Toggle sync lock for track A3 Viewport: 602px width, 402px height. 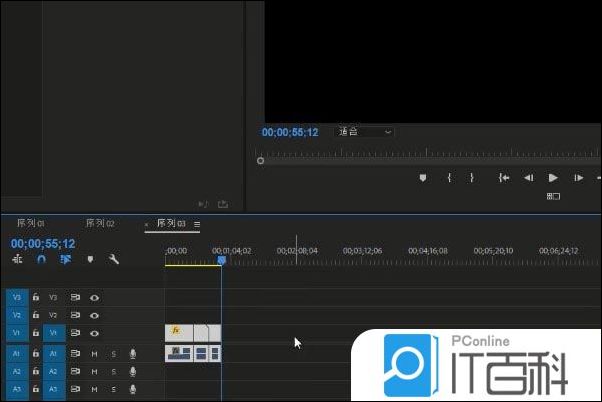(x=75, y=389)
